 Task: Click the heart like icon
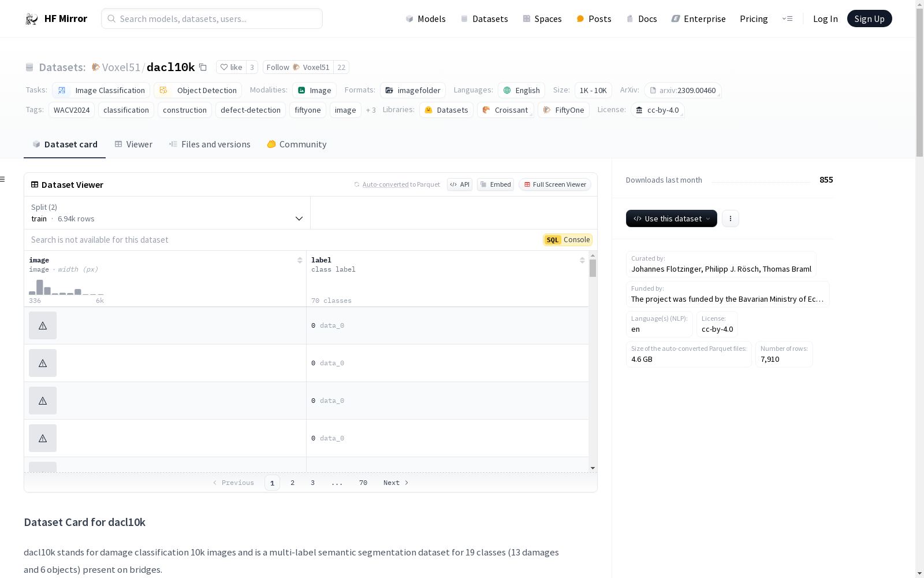pyautogui.click(x=224, y=67)
